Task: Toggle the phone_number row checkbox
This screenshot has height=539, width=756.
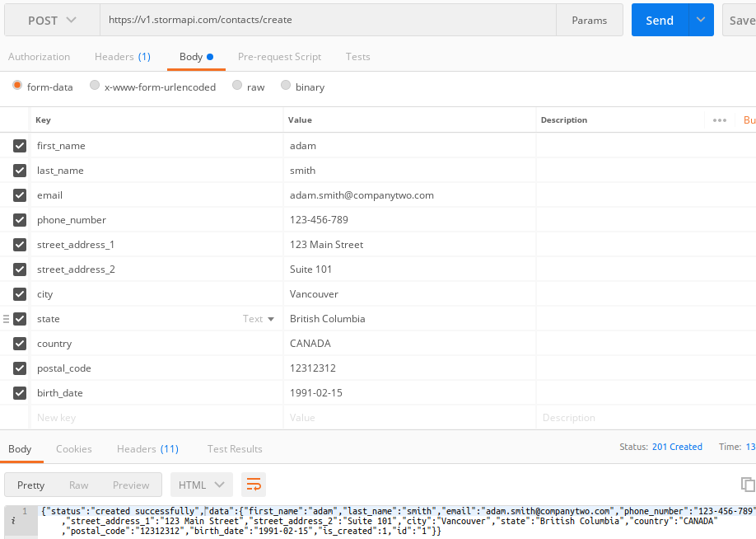Action: pos(20,220)
